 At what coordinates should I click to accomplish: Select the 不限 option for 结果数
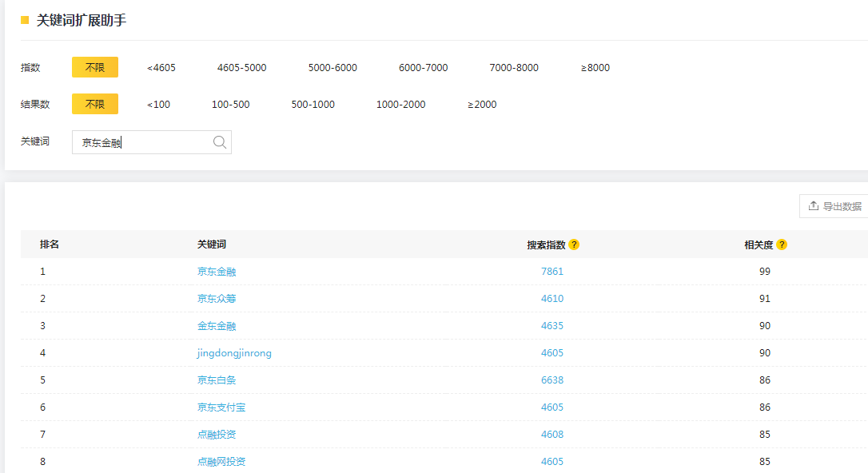pos(95,105)
